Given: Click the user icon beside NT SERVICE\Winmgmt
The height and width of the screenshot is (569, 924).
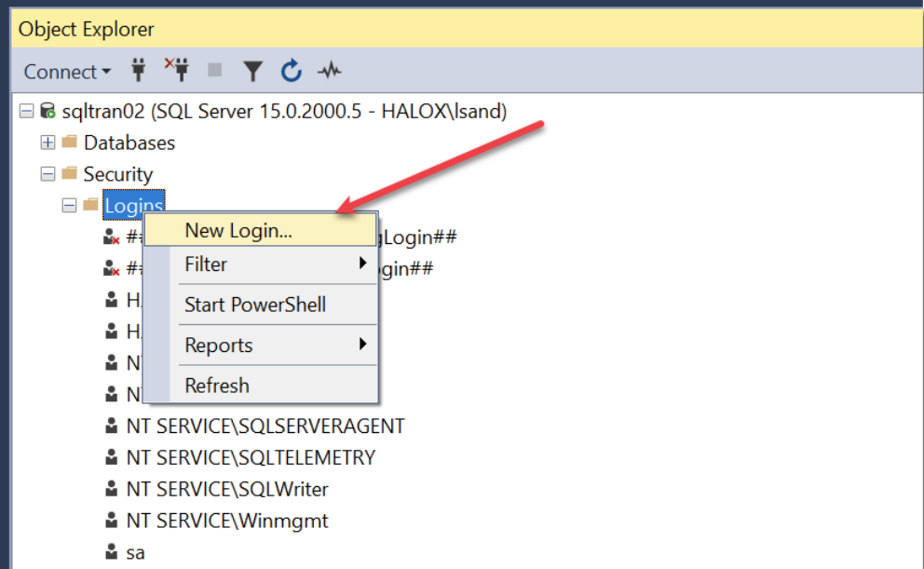Looking at the screenshot, I should pos(112,521).
